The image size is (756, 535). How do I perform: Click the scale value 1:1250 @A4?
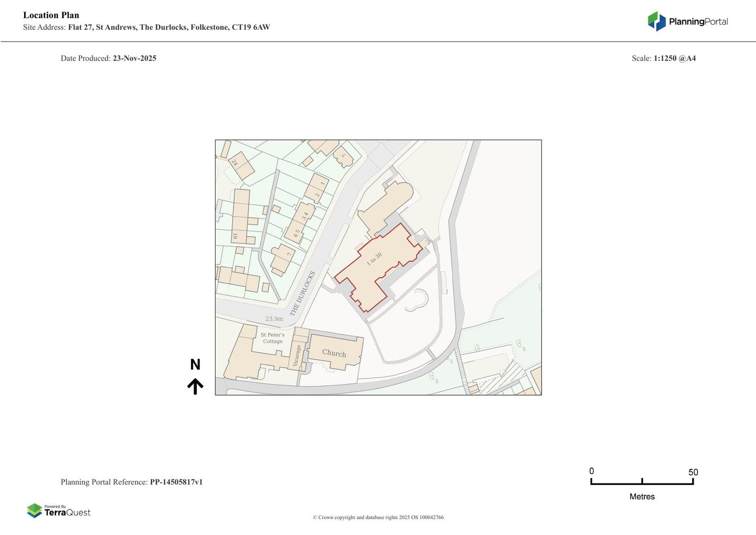(674, 59)
